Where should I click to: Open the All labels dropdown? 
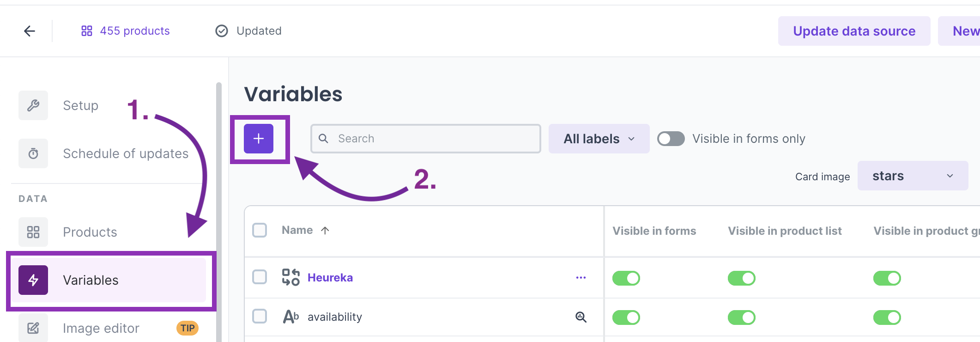pos(599,139)
